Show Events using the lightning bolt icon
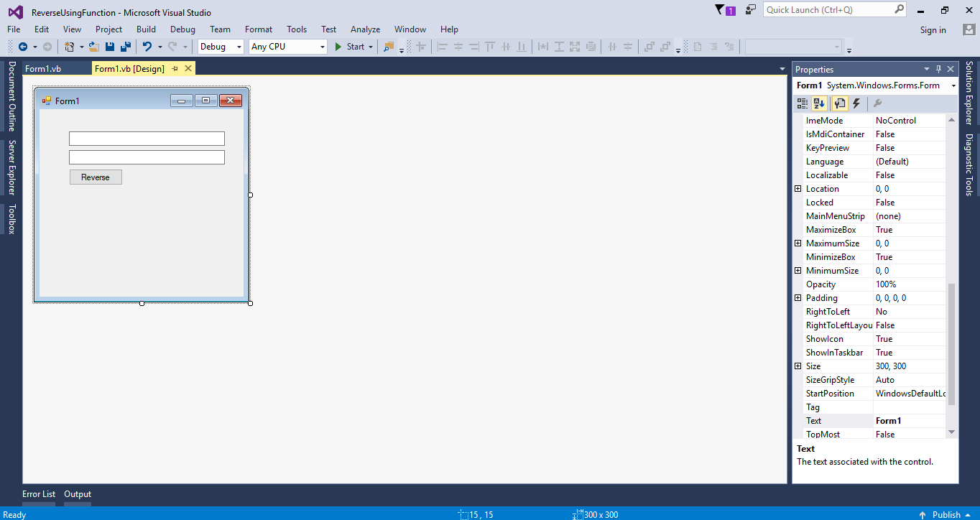The height and width of the screenshot is (520, 980). 856,103
